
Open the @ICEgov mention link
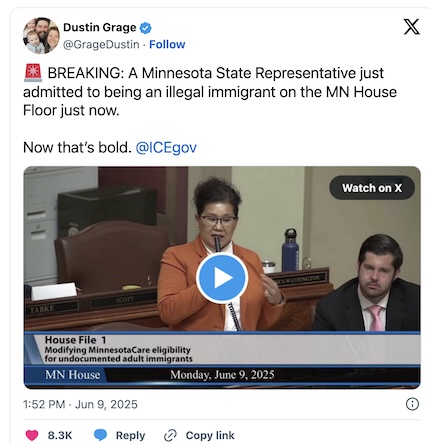tap(166, 147)
